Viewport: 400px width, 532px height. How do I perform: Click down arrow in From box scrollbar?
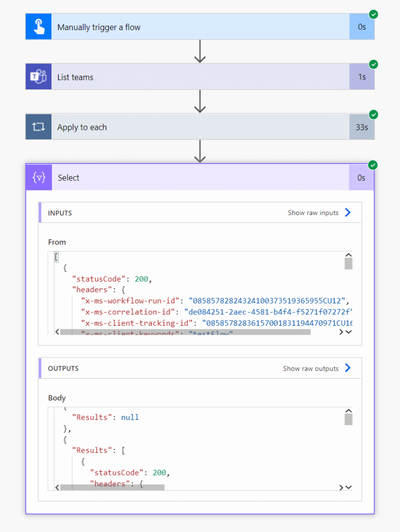click(349, 332)
